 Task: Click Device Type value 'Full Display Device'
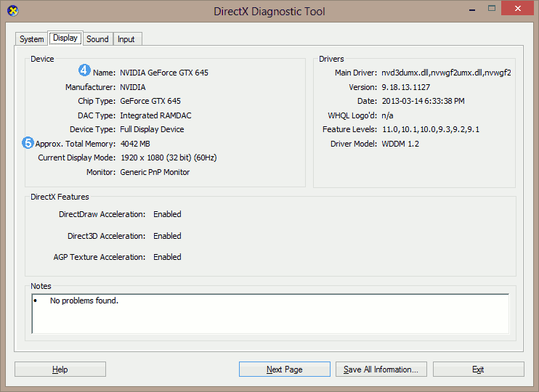152,129
